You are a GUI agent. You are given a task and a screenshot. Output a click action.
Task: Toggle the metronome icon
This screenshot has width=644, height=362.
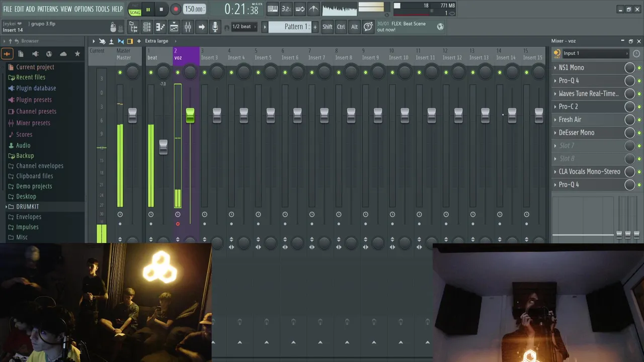(313, 9)
